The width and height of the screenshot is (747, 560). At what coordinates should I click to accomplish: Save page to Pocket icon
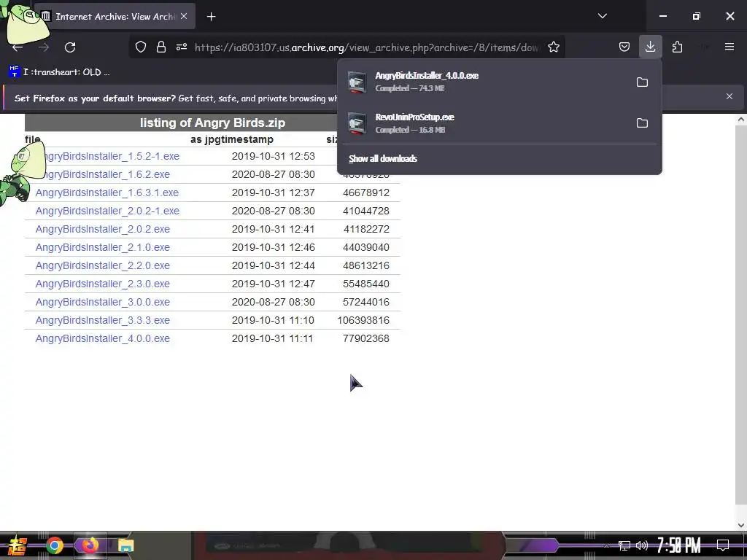tap(624, 47)
